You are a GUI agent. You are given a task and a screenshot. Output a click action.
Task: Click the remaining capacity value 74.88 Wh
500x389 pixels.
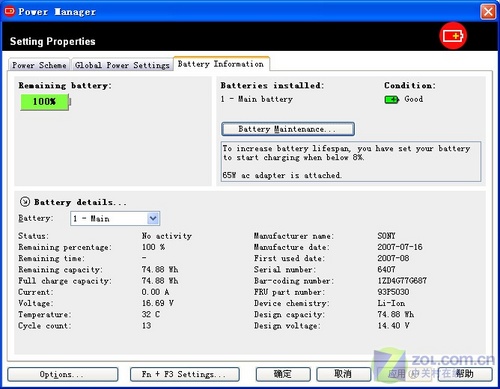[160, 269]
